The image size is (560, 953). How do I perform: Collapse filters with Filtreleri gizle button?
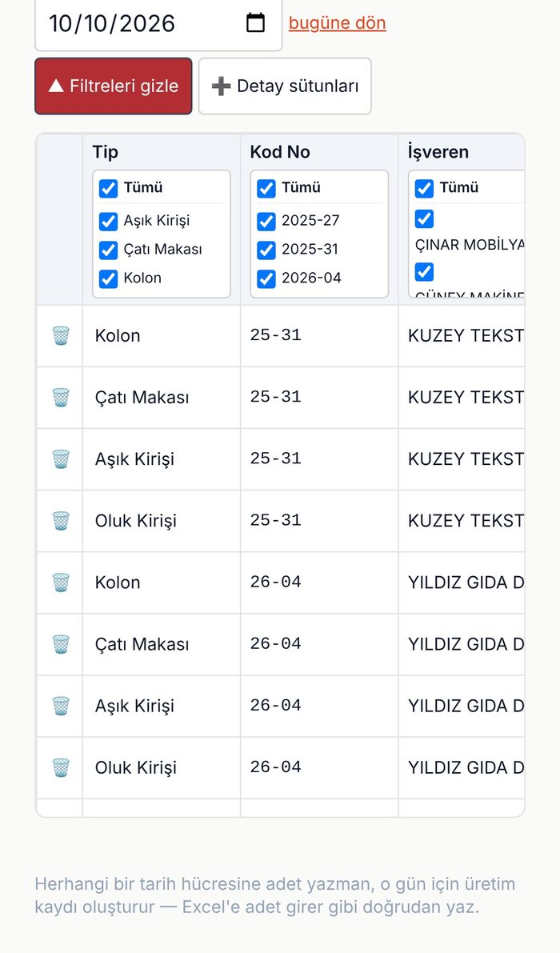(x=114, y=86)
